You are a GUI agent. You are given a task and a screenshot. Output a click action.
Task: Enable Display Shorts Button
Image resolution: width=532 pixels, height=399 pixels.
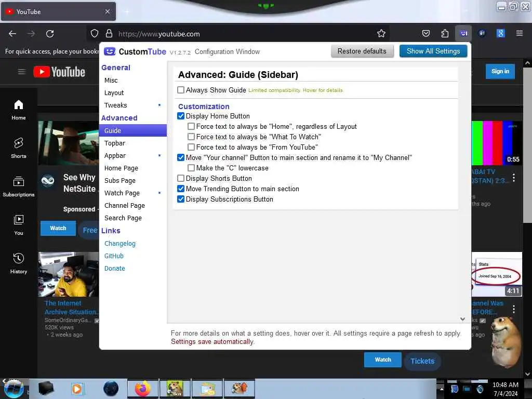pos(181,178)
